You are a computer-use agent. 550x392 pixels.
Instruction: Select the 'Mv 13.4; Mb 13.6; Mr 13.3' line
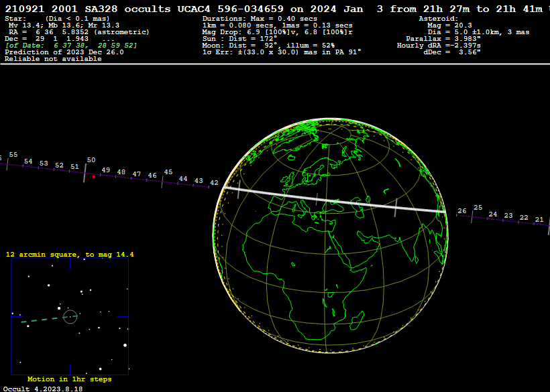64,25
